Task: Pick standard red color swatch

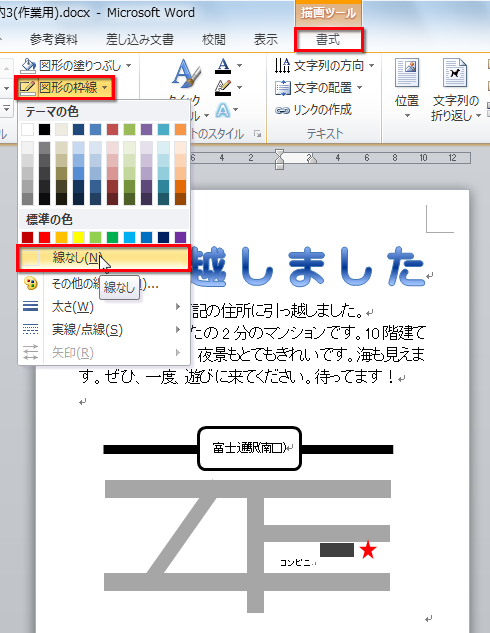Action: [44, 237]
